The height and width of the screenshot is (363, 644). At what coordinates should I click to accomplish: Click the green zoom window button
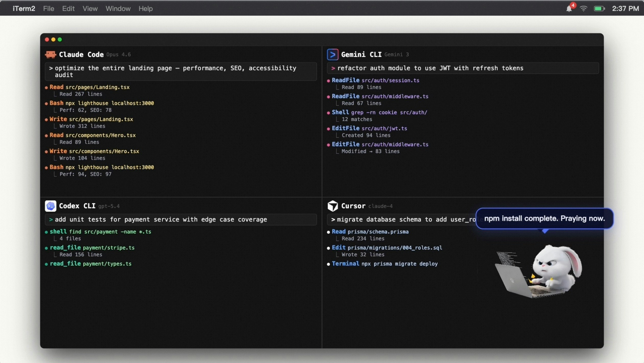(x=60, y=40)
